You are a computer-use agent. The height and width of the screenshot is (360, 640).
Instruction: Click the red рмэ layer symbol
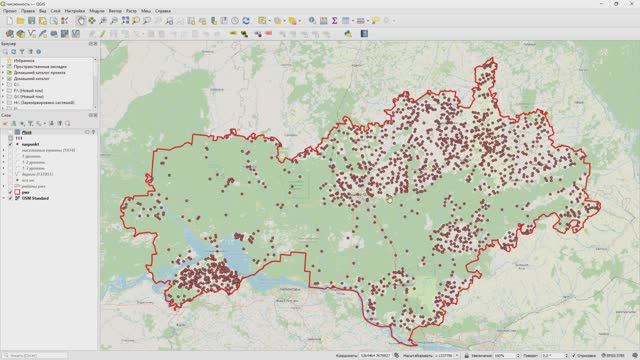17,192
